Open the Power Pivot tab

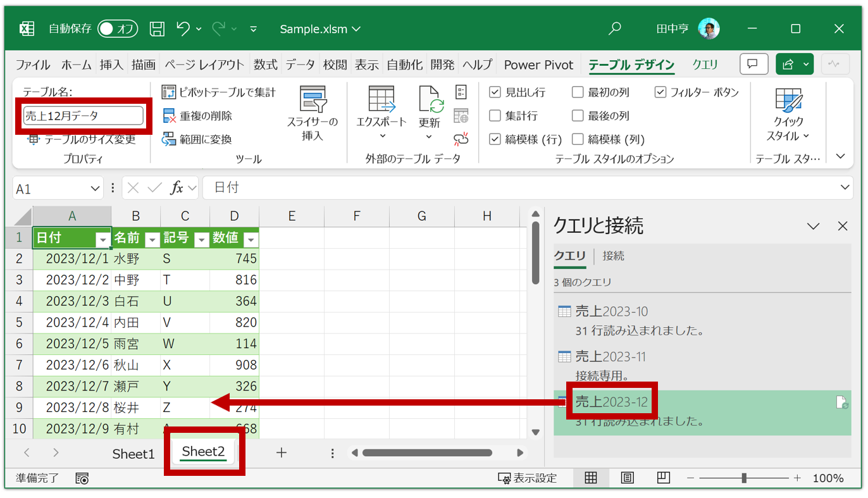click(x=538, y=65)
